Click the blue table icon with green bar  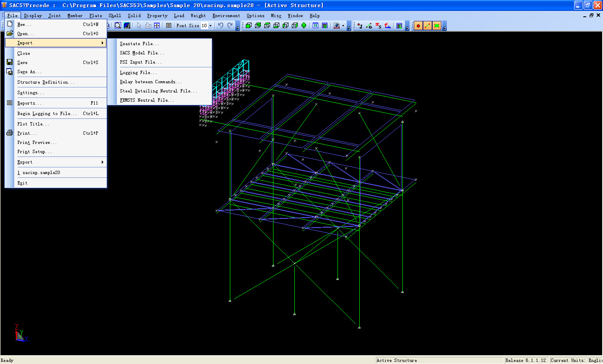[399, 26]
